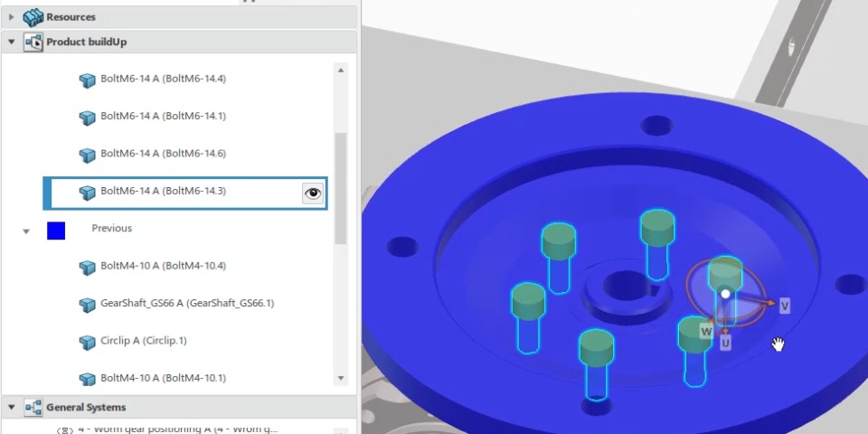
Task: Click the tree scrollbar down arrow
Action: pyautogui.click(x=341, y=379)
